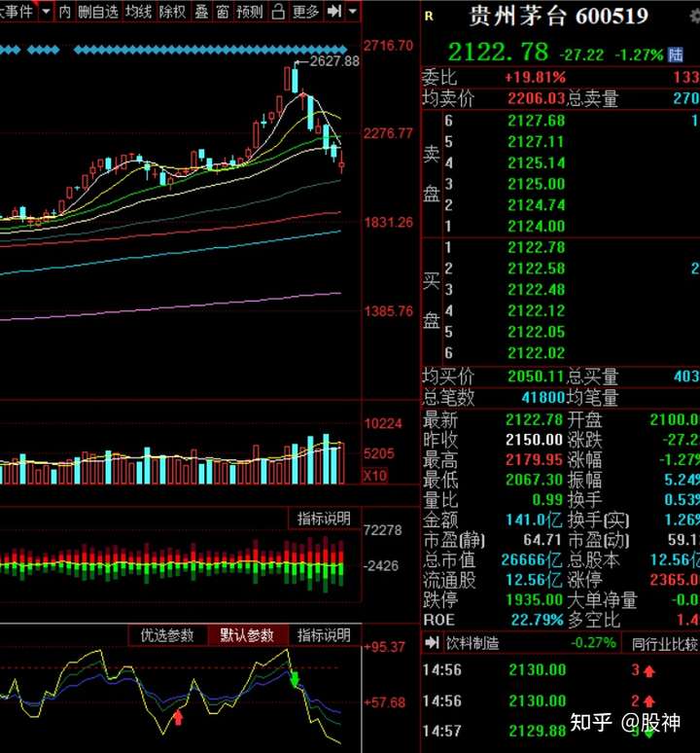Click the 昨收 value 2150.00
Image resolution: width=700 pixels, height=753 pixels.
click(x=534, y=440)
